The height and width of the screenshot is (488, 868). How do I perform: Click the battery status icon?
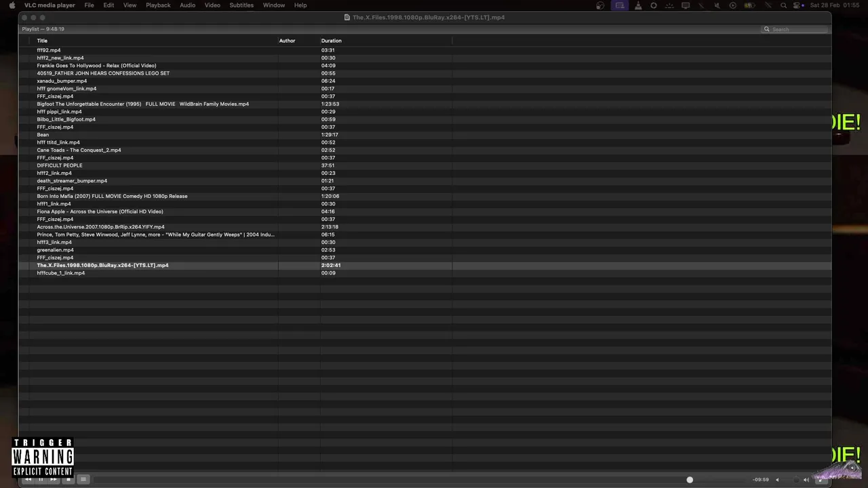pos(749,5)
